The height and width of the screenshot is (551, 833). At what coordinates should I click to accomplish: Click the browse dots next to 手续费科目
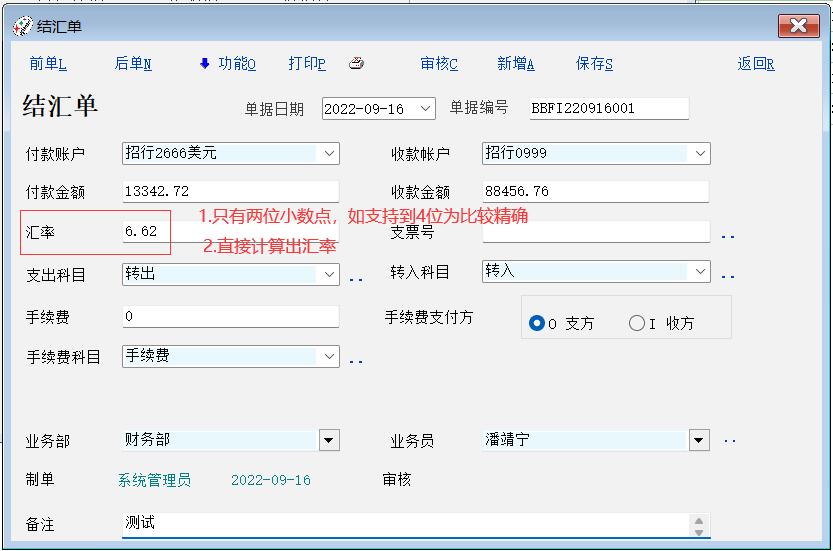356,360
